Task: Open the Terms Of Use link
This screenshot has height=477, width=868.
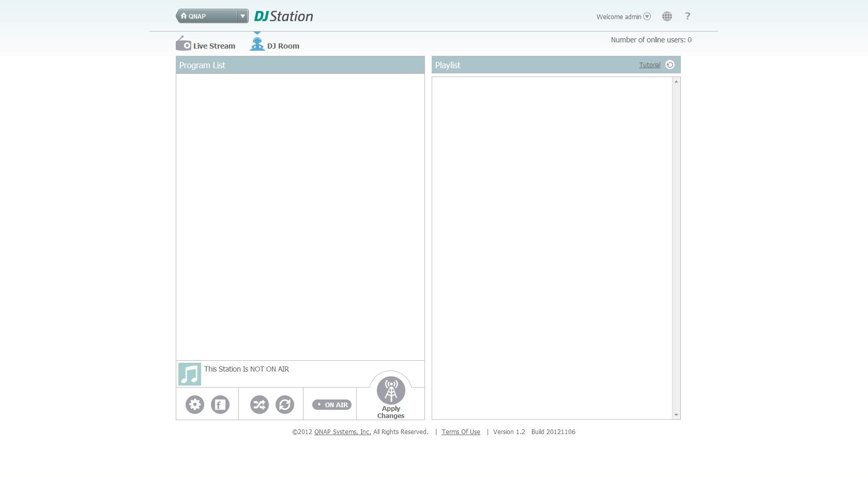Action: pyautogui.click(x=461, y=432)
